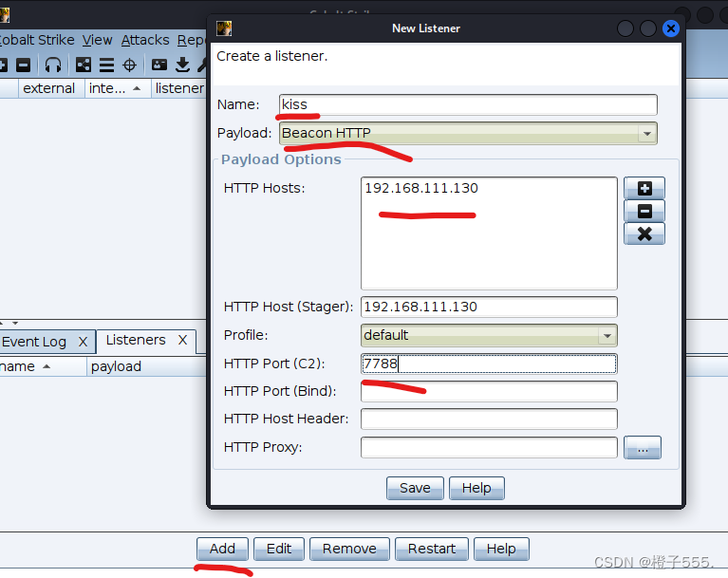Open the Reporting menu
This screenshot has width=728, height=578.
pos(192,40)
